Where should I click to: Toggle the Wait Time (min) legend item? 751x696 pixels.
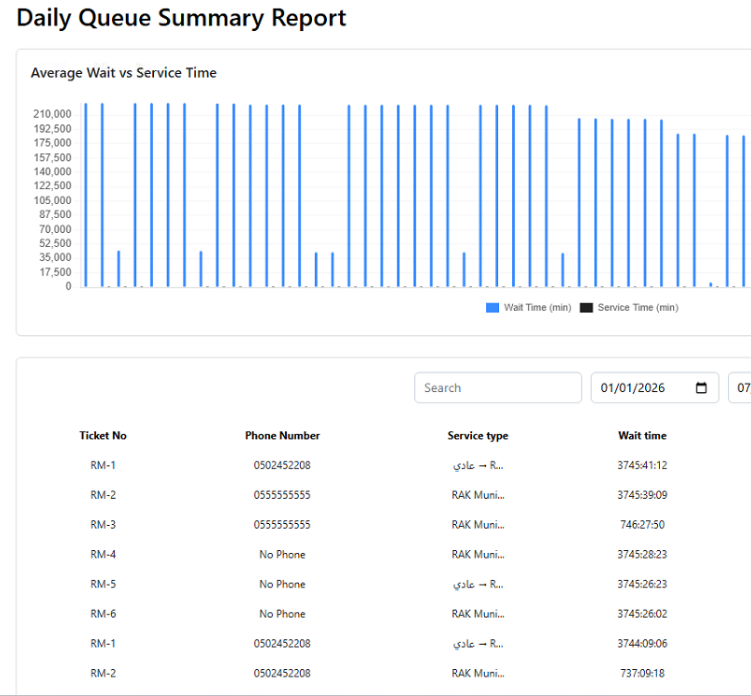click(528, 308)
